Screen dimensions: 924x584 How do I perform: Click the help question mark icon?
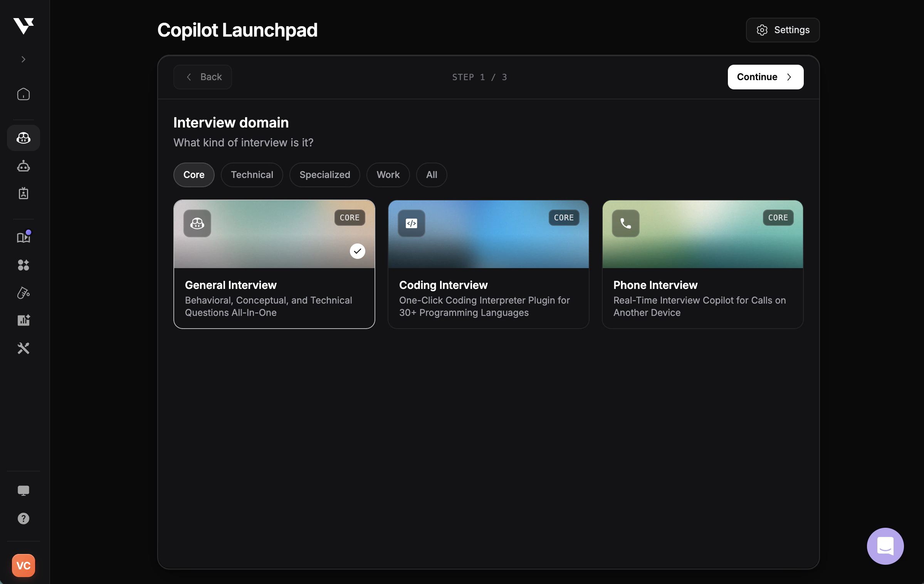pyautogui.click(x=24, y=519)
